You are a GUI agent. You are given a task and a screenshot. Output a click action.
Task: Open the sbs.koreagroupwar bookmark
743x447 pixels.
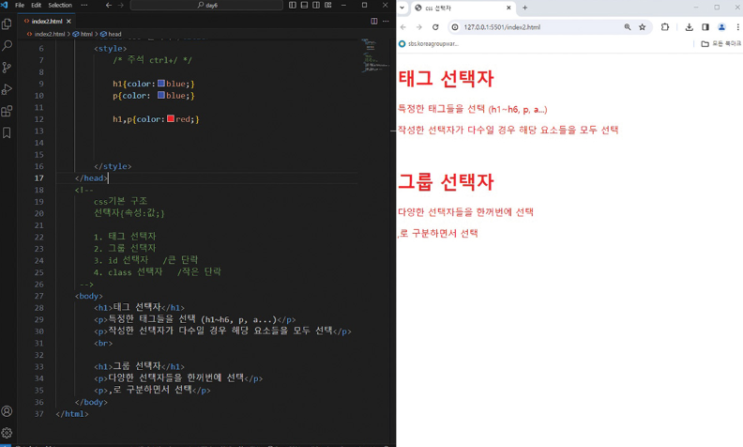pos(429,44)
